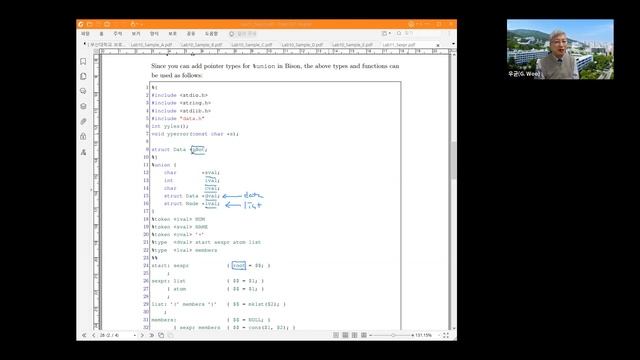
Task: Click 'struct Node *lval;' on line 16
Action: (x=191, y=204)
